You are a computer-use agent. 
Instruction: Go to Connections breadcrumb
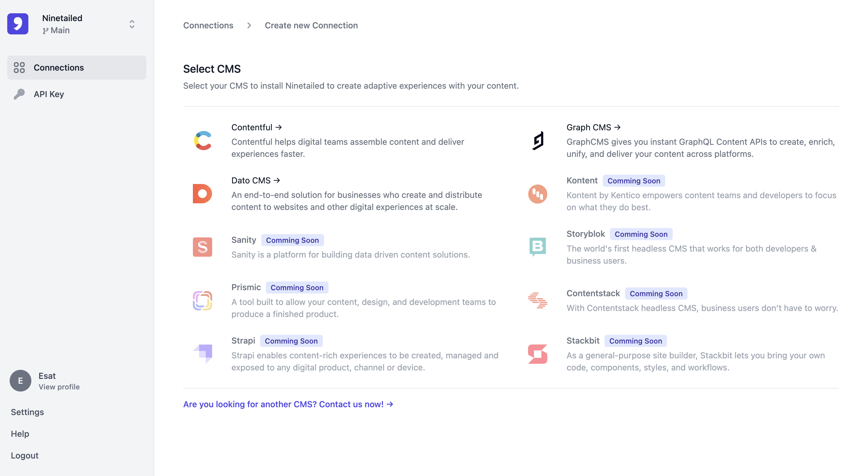click(208, 25)
